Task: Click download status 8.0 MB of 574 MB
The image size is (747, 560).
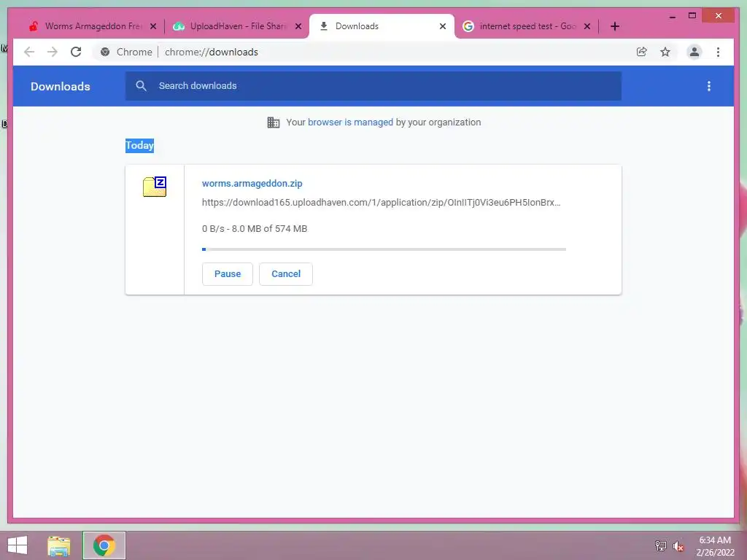Action: pyautogui.click(x=255, y=228)
